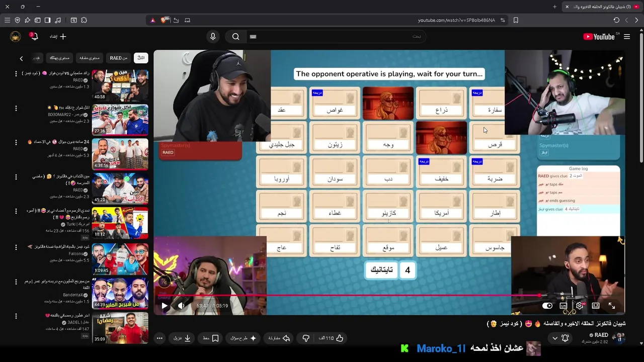
Task: Open the 40:58 'مين أذكى' sidebar video thumbnail
Action: 120,85
